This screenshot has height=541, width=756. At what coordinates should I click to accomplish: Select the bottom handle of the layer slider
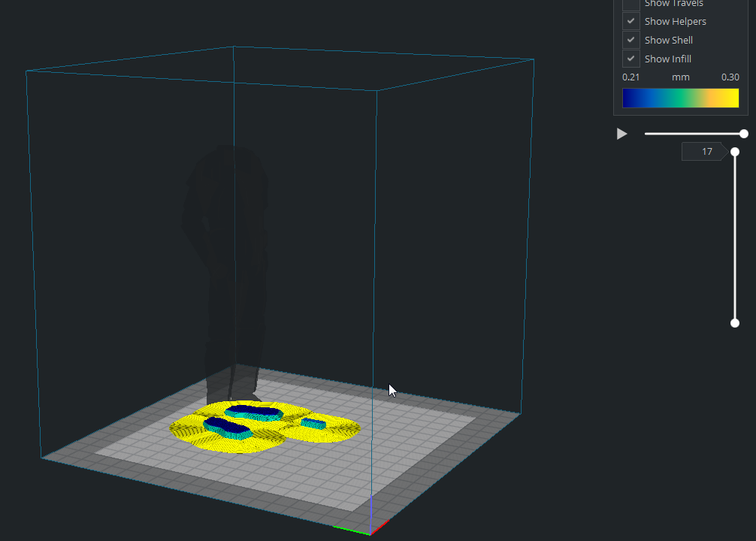(734, 322)
